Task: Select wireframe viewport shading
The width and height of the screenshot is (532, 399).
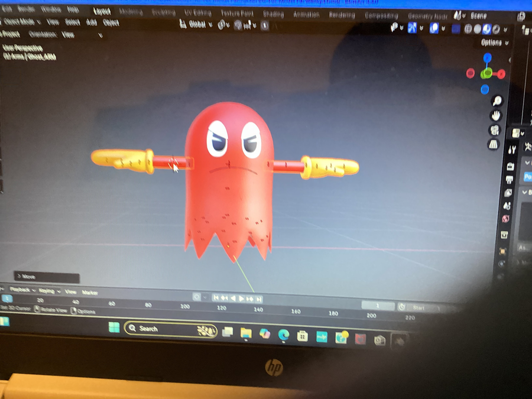Action: point(468,29)
